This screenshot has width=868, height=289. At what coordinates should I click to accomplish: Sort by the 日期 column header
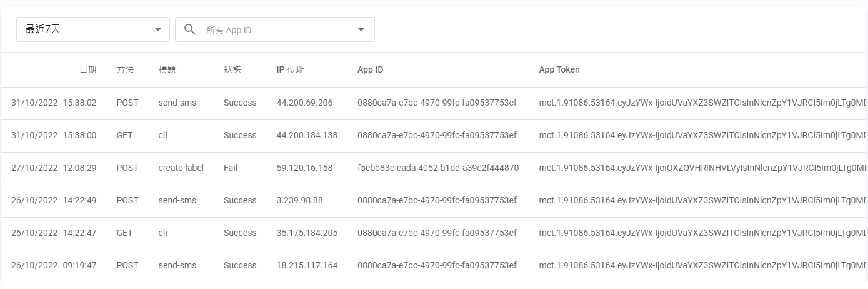pyautogui.click(x=87, y=70)
